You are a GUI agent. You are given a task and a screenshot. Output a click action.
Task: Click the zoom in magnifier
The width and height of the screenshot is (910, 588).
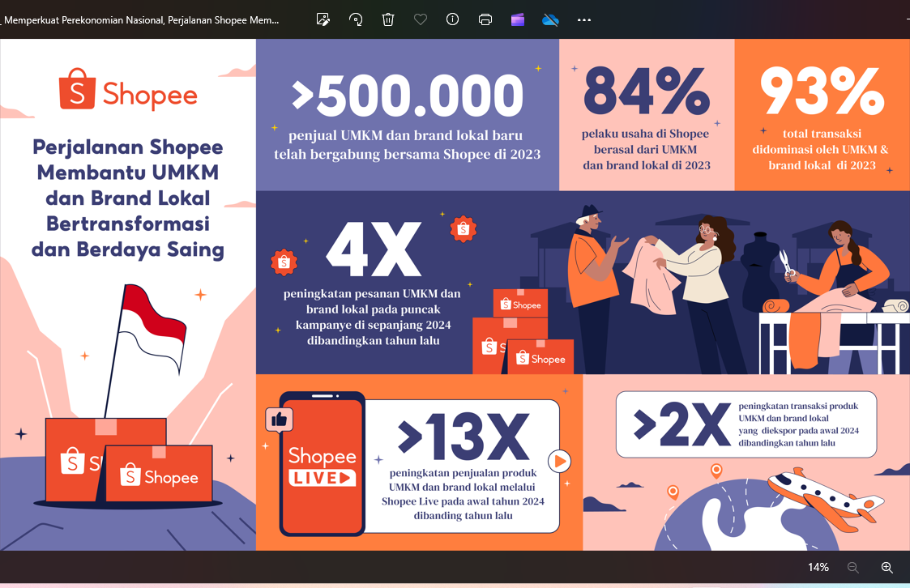click(x=887, y=567)
